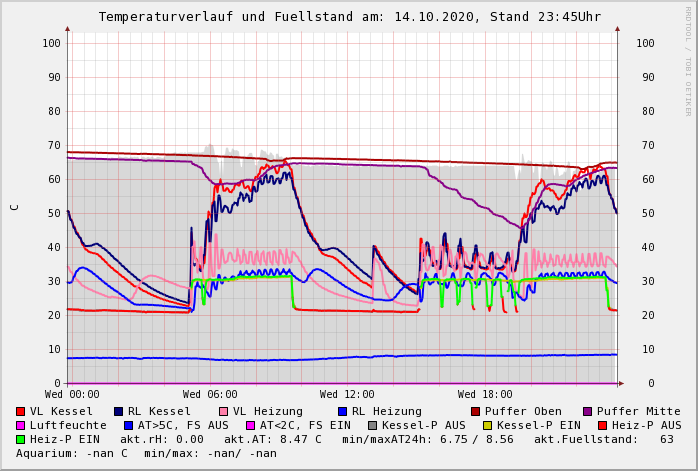This screenshot has height=471, width=698.
Task: Click the Wed 12:00 time axis label
Action: [347, 395]
